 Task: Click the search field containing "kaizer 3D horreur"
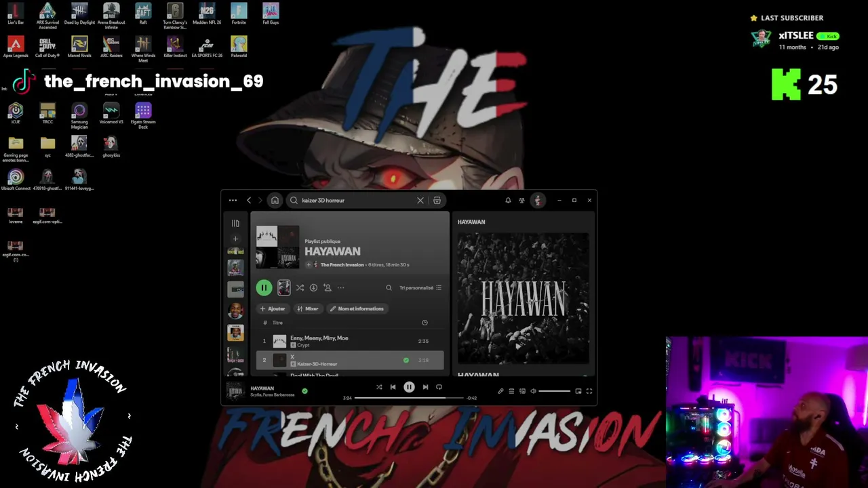357,201
